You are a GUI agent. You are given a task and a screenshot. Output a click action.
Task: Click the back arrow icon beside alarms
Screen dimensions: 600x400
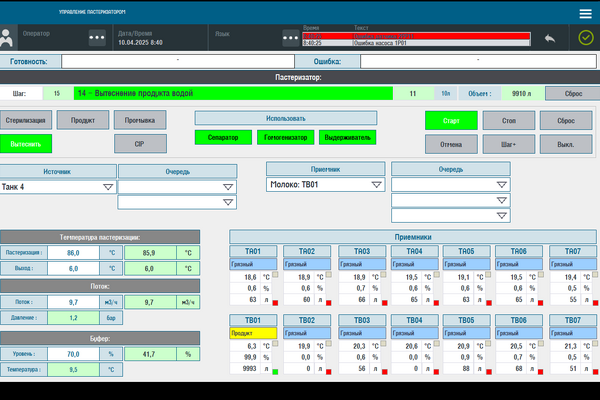550,38
